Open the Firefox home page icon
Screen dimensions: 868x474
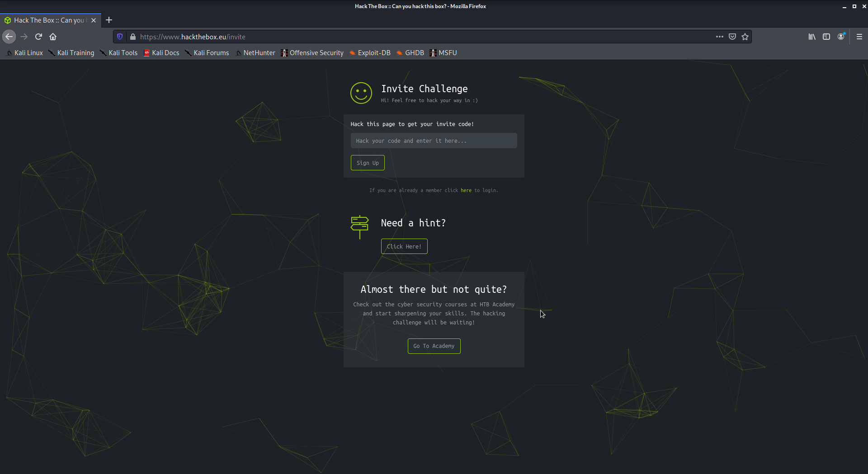tap(53, 37)
